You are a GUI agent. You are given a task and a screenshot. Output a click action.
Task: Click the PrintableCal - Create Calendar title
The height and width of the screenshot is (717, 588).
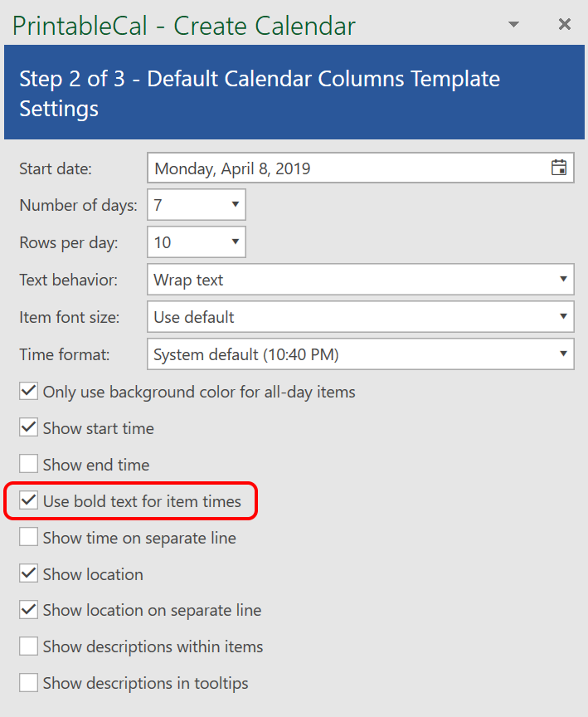tap(183, 26)
